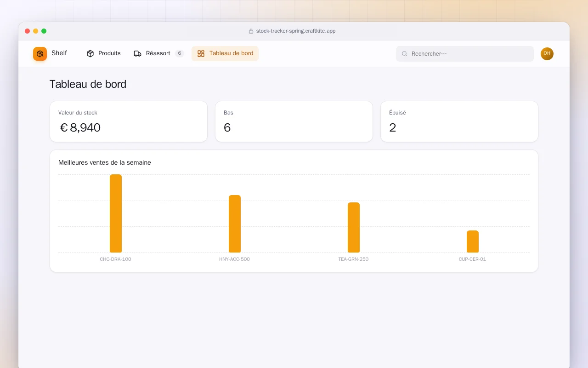
Task: Click the TEA-GRN-250 bar in chart
Action: click(354, 227)
